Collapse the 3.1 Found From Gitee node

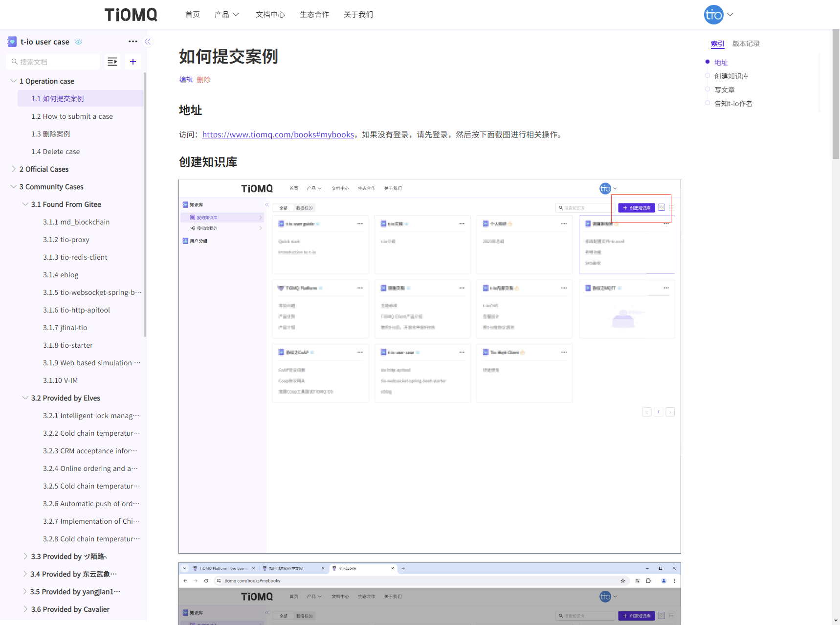coord(25,204)
